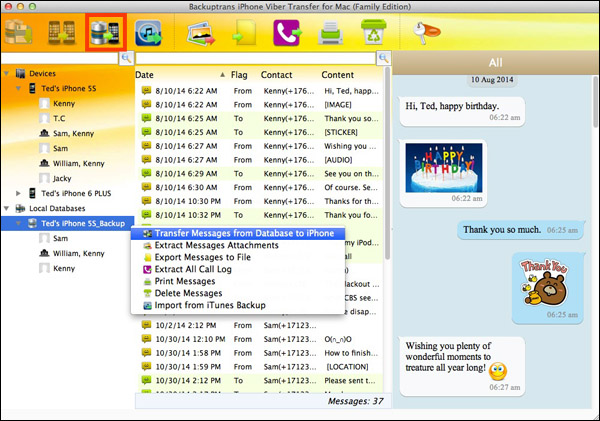
Task: Select Kenny under Ted's iPhone 5S
Action: click(x=64, y=103)
